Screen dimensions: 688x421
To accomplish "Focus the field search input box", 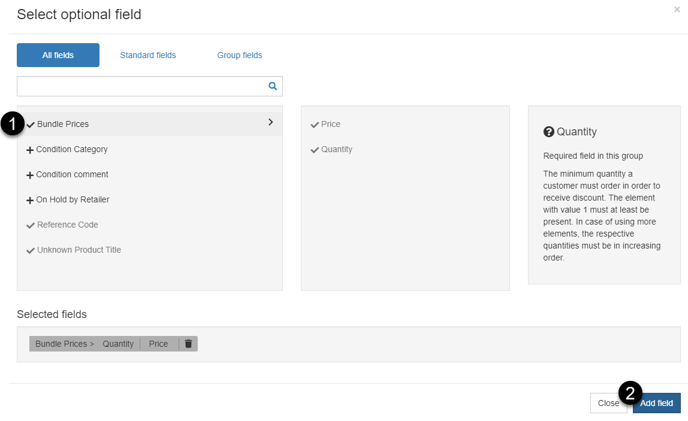I will [x=150, y=86].
